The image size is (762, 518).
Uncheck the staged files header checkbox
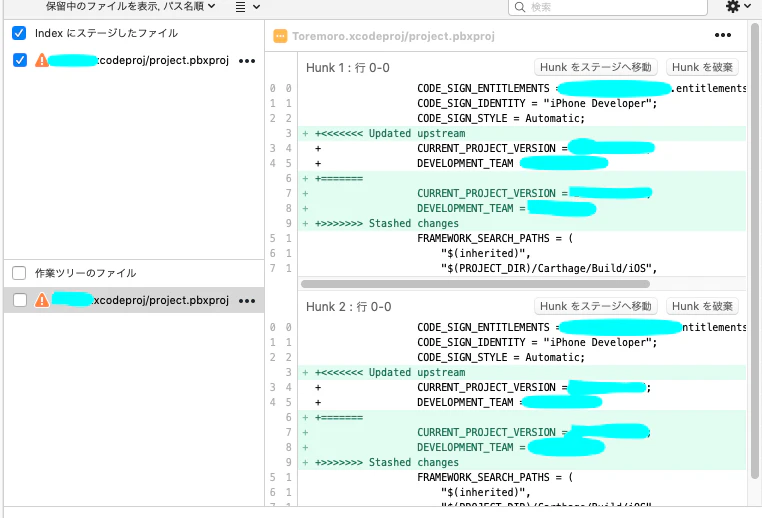click(19, 33)
